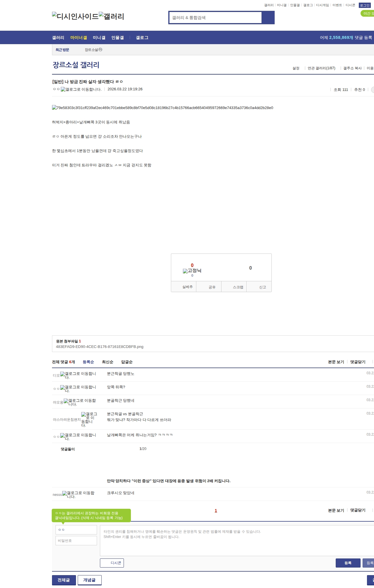374x588 pixels.
Task: Open 갤로그 icon of the '날개뼈쪽은' commenter
Action: pyautogui.click(x=78, y=437)
